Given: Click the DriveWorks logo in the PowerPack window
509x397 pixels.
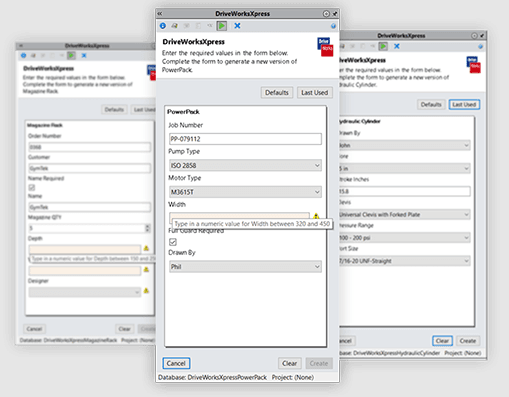Looking at the screenshot, I should pos(325,47).
